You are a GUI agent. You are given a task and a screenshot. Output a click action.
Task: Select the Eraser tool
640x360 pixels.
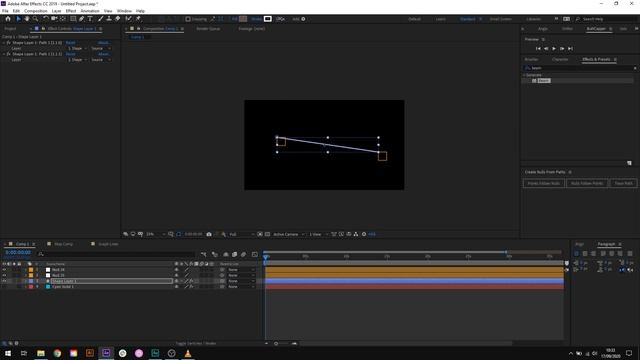tap(118, 19)
